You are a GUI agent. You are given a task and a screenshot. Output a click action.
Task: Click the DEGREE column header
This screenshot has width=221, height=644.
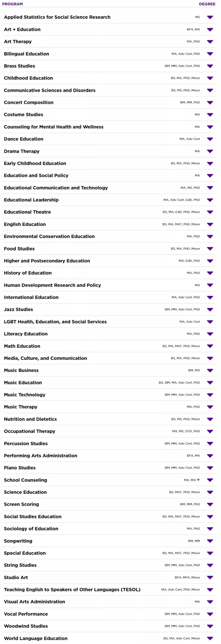click(207, 4)
